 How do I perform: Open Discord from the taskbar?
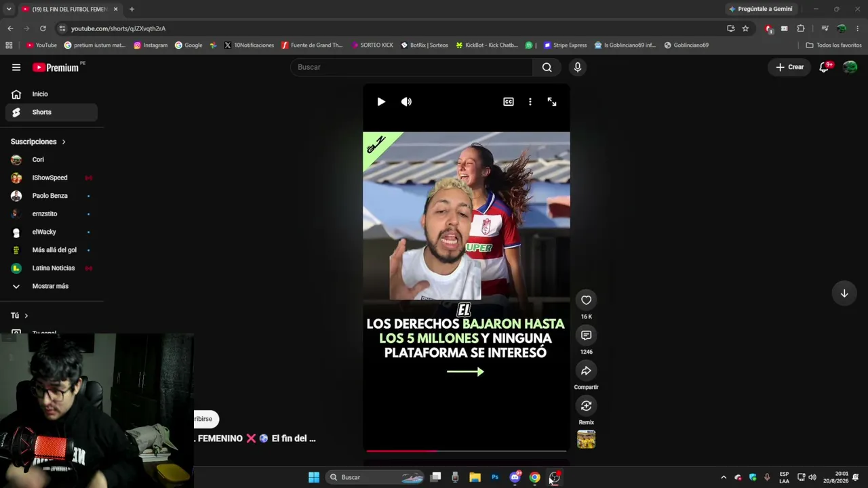coord(515,477)
